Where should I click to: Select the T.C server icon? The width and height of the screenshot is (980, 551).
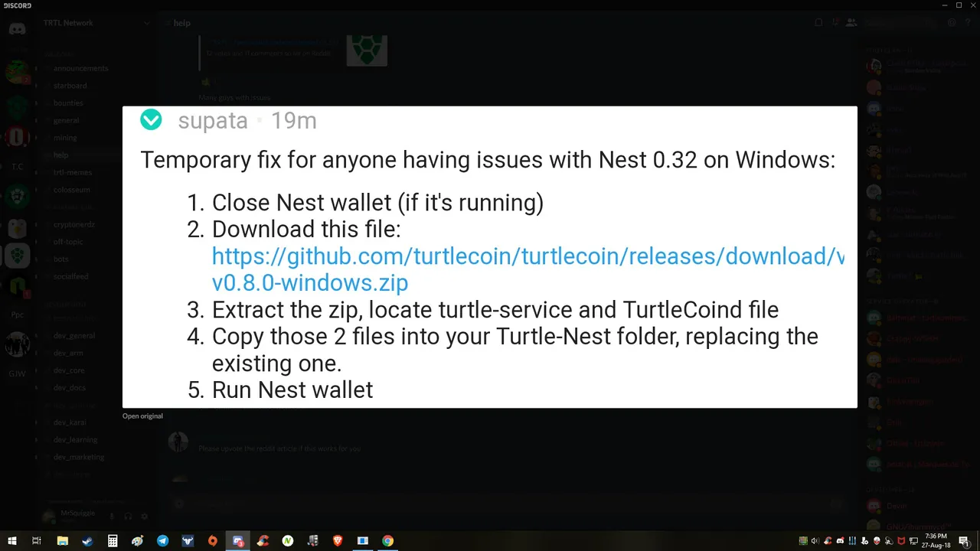(17, 166)
